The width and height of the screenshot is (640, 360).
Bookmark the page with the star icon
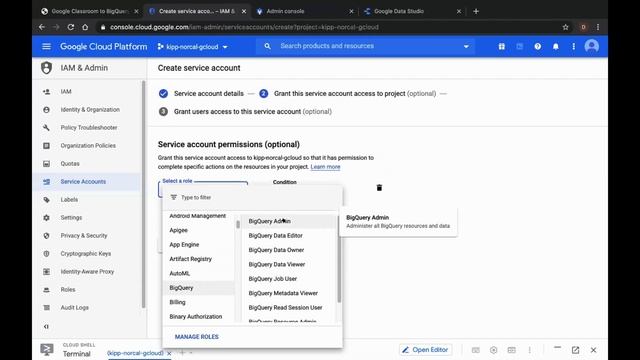(565, 27)
